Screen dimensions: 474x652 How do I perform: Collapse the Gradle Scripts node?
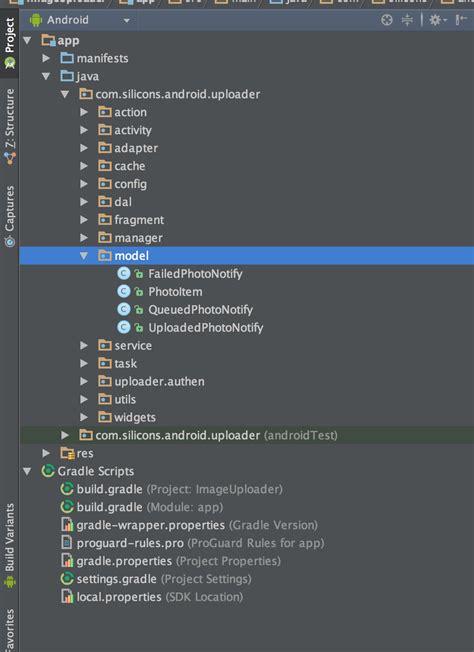pyautogui.click(x=27, y=471)
